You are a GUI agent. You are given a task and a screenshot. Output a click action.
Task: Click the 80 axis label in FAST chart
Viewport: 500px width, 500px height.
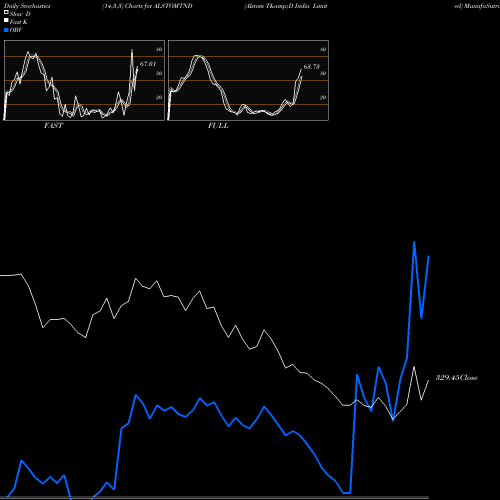point(159,49)
